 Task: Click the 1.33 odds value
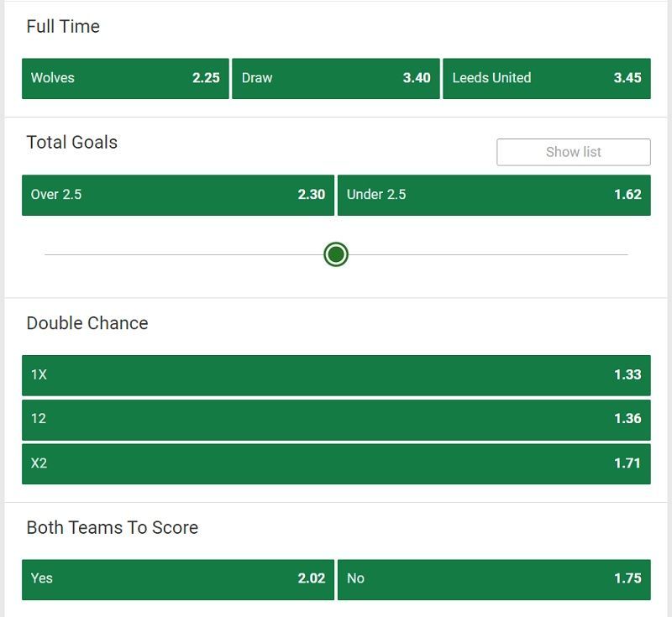click(627, 374)
